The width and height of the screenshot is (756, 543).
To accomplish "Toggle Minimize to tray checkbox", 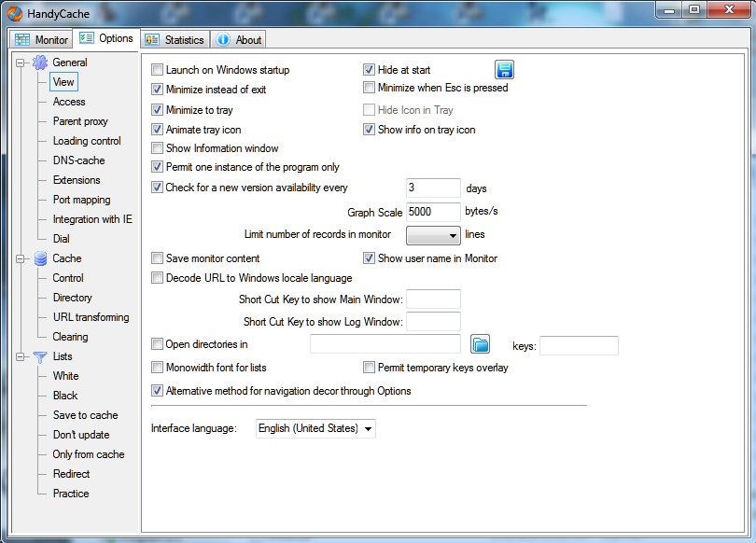I will [x=157, y=110].
